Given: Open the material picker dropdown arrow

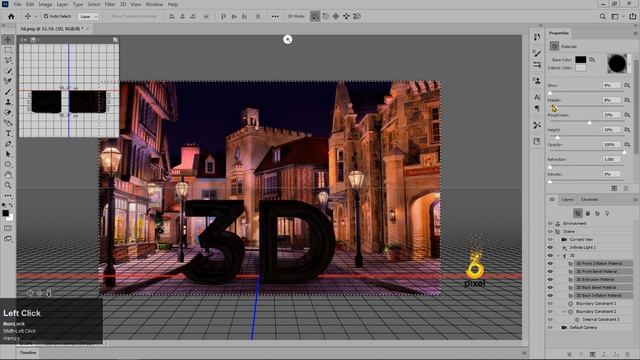Looking at the screenshot, I should pyautogui.click(x=629, y=64).
